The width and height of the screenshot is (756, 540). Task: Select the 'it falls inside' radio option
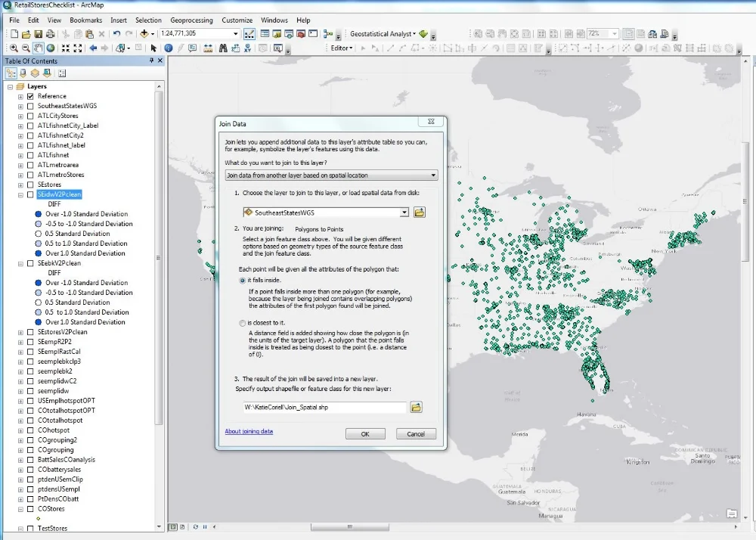click(x=243, y=281)
